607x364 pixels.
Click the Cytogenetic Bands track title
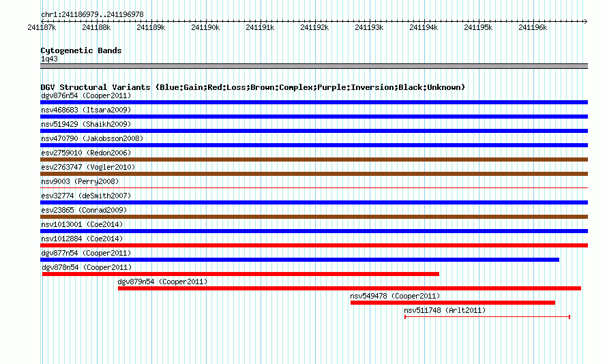(x=81, y=50)
